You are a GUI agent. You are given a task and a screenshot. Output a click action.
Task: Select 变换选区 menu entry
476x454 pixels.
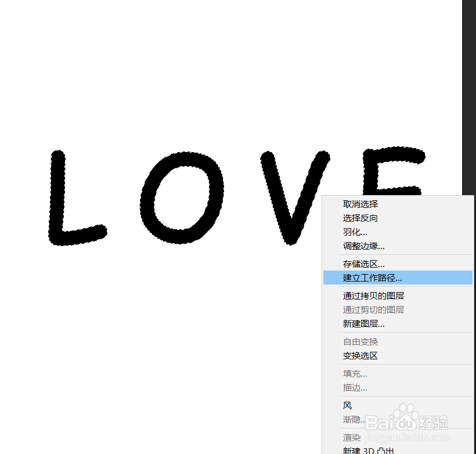[x=398, y=356]
